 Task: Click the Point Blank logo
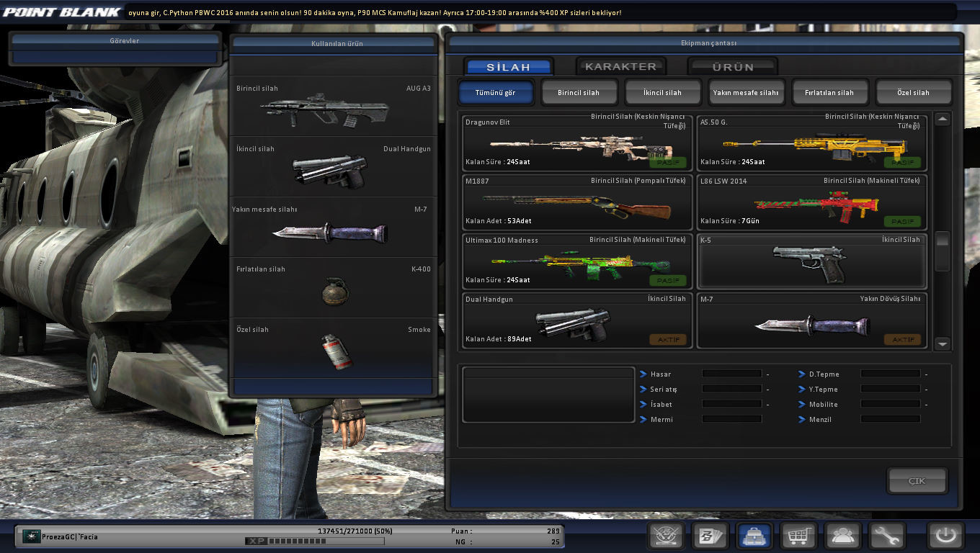coord(61,12)
